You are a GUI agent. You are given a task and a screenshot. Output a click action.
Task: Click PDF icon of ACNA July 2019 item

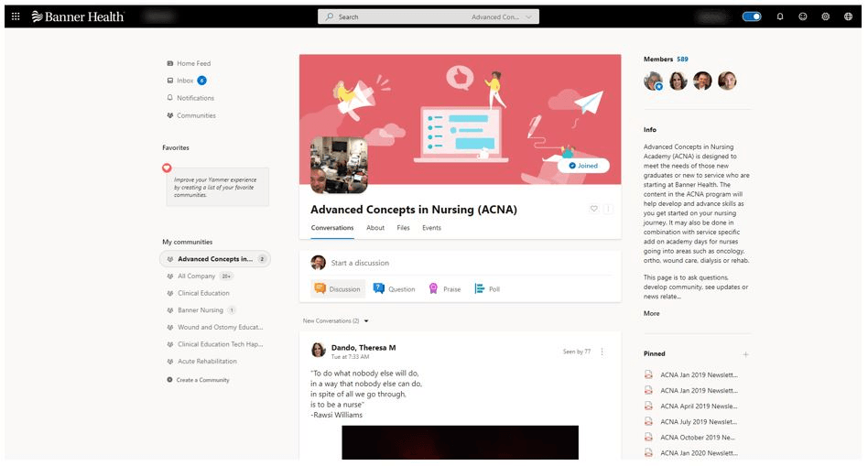(648, 421)
